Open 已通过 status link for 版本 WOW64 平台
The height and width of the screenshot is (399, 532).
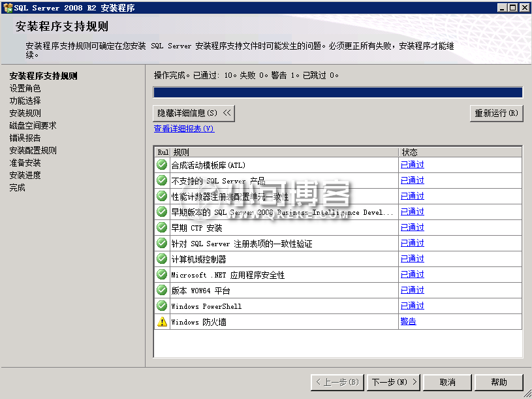(413, 290)
